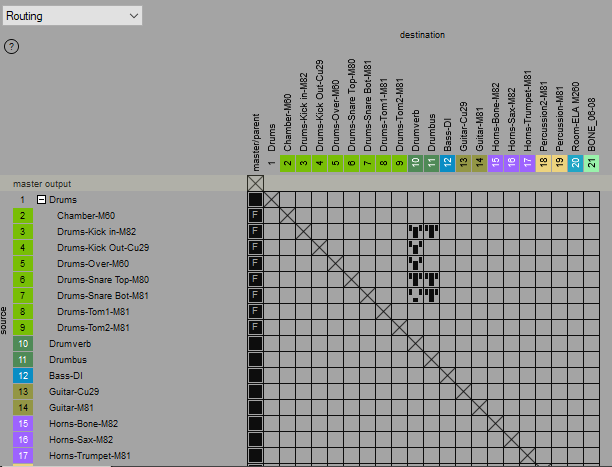Click destination column 21 mint swatch
This screenshot has height=467, width=612.
tap(591, 163)
